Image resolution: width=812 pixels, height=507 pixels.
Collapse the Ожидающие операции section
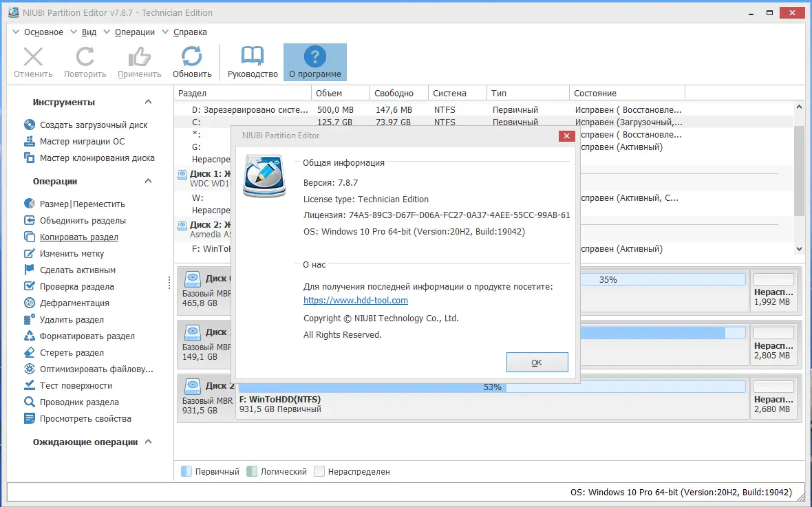click(x=148, y=442)
